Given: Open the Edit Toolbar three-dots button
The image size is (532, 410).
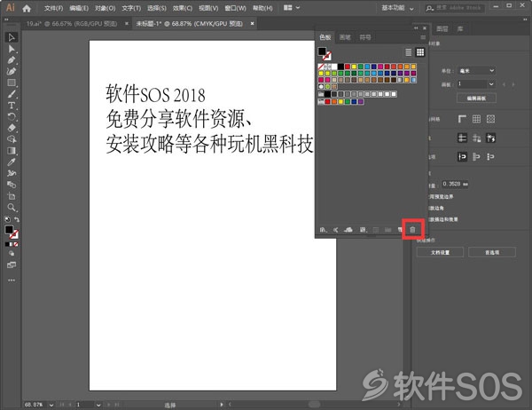Looking at the screenshot, I should [x=12, y=280].
